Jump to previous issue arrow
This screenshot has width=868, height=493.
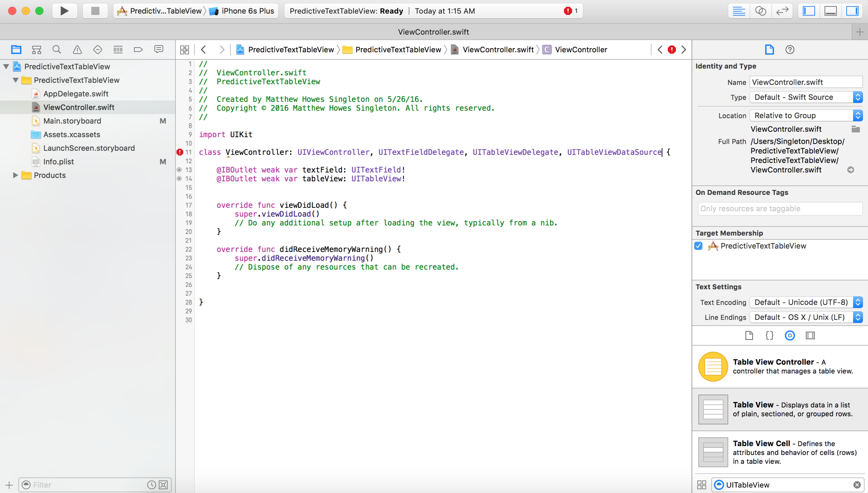(660, 50)
